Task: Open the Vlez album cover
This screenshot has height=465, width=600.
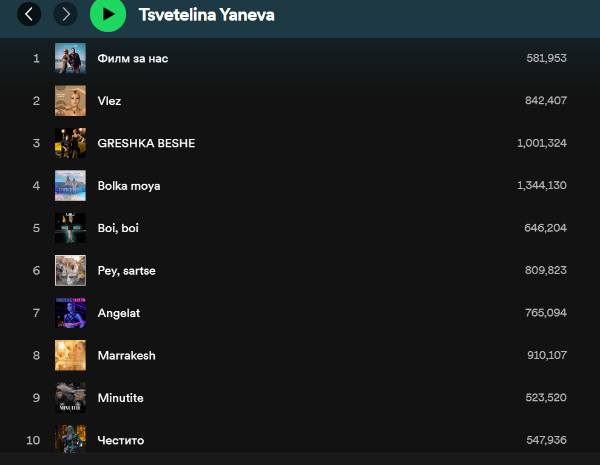Action: coord(70,100)
